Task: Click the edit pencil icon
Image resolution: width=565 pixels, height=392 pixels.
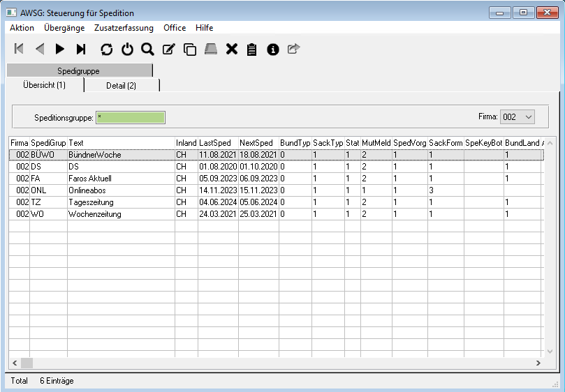Action: pyautogui.click(x=168, y=49)
